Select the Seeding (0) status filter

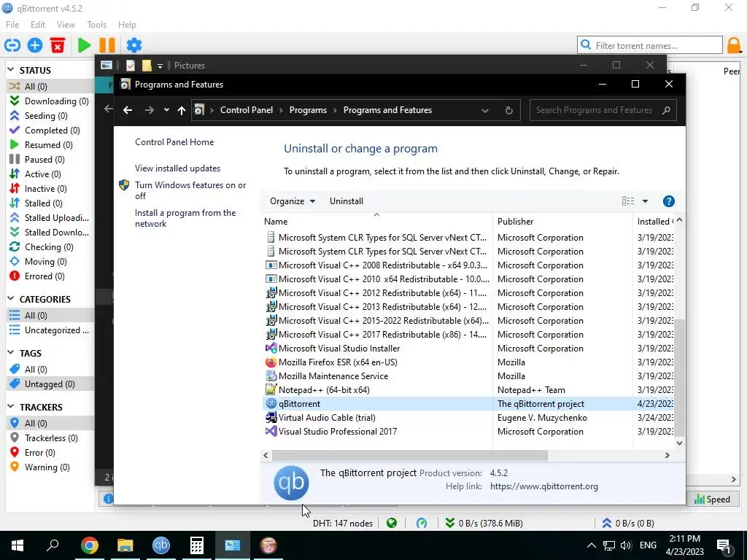tap(50, 116)
